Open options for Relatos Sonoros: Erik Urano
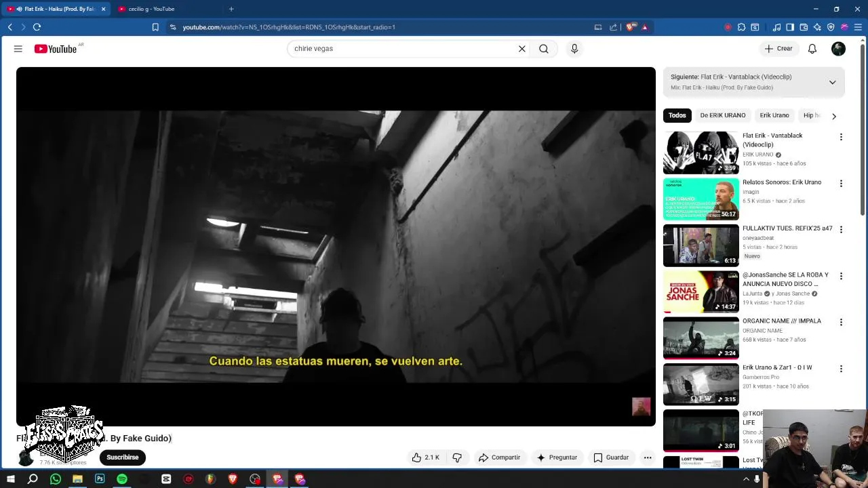This screenshot has height=488, width=868. [841, 184]
